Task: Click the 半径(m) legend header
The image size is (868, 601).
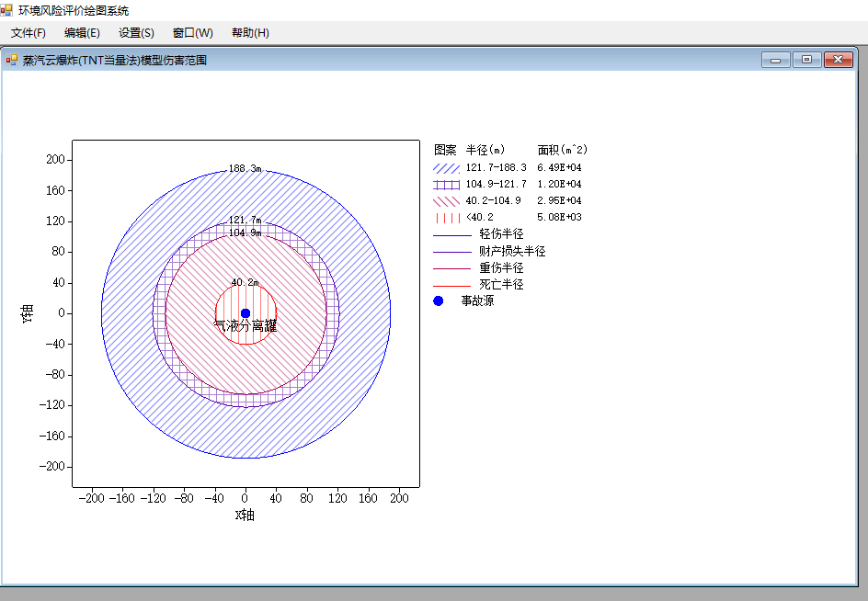Action: click(x=485, y=150)
